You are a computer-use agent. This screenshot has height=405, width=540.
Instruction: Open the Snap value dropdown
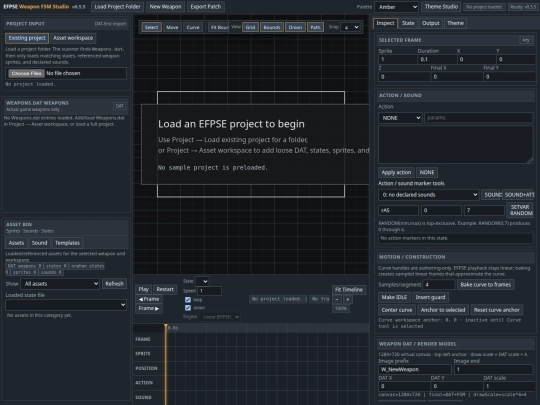[350, 27]
